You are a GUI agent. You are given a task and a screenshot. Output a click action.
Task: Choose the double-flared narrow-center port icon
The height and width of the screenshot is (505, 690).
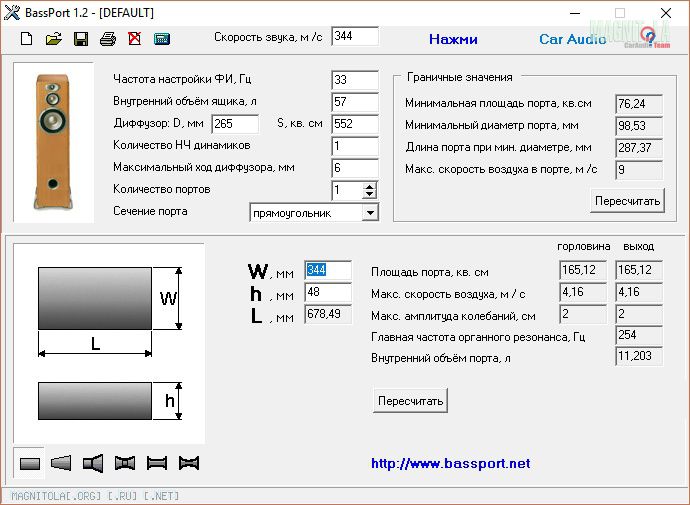pyautogui.click(x=125, y=463)
